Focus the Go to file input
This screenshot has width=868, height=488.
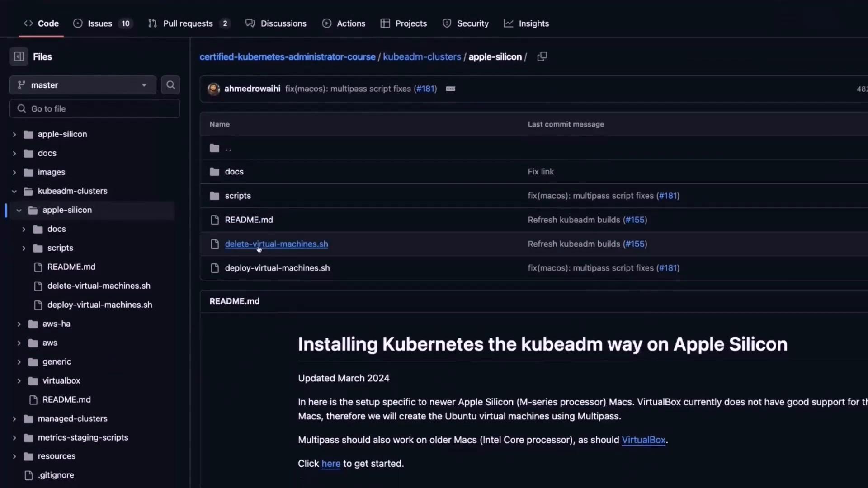point(95,109)
